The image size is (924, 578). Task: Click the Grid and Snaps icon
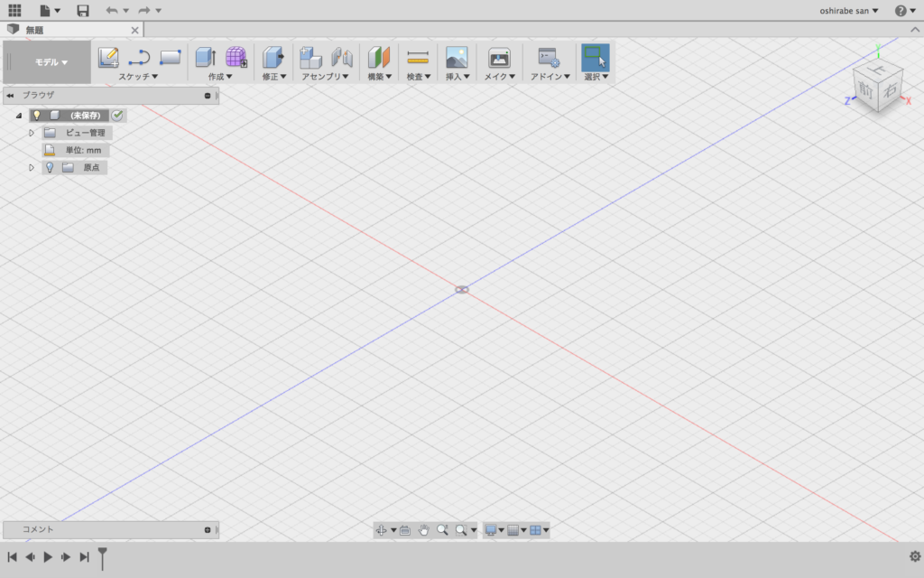point(513,530)
